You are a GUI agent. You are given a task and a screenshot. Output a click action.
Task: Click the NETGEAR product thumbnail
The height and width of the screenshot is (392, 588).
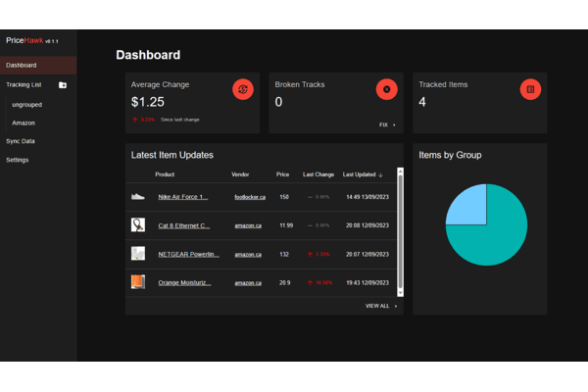click(x=138, y=254)
